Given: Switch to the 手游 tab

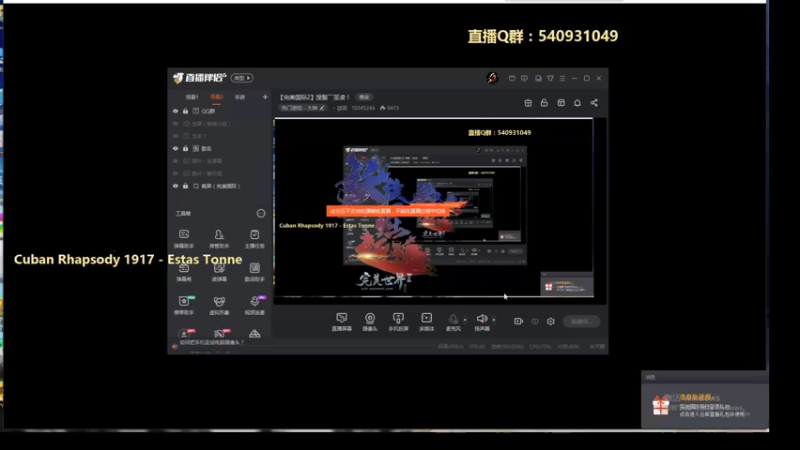Looking at the screenshot, I should pyautogui.click(x=240, y=97).
